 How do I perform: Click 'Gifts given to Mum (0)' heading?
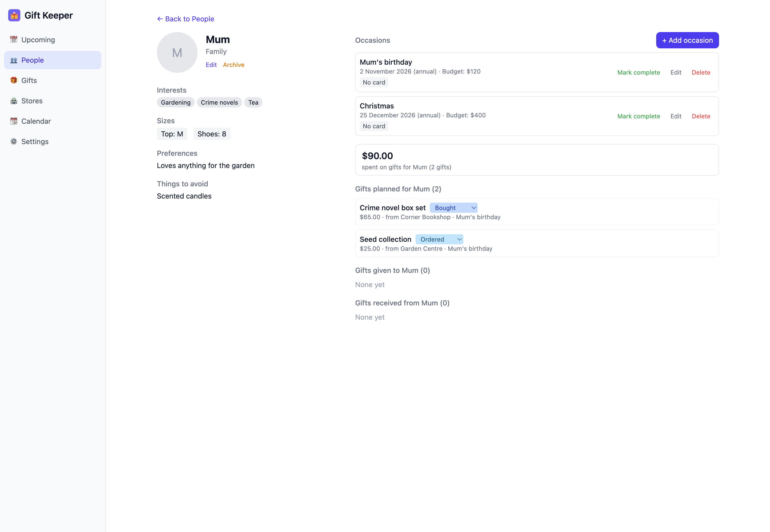tap(392, 270)
